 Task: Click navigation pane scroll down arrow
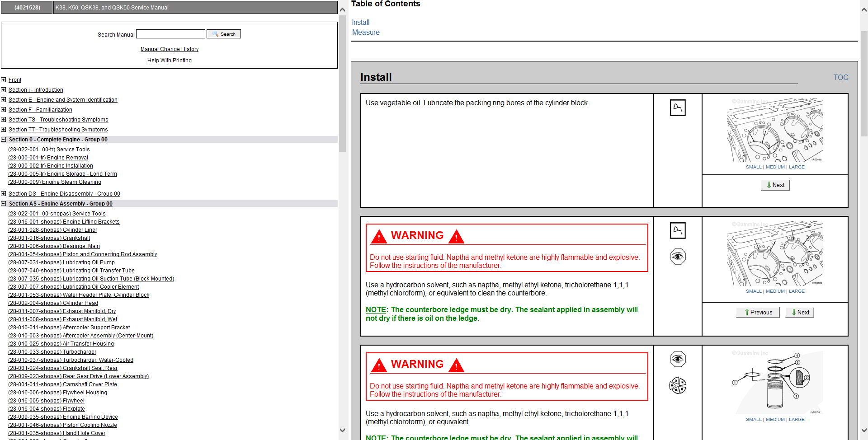(x=342, y=430)
